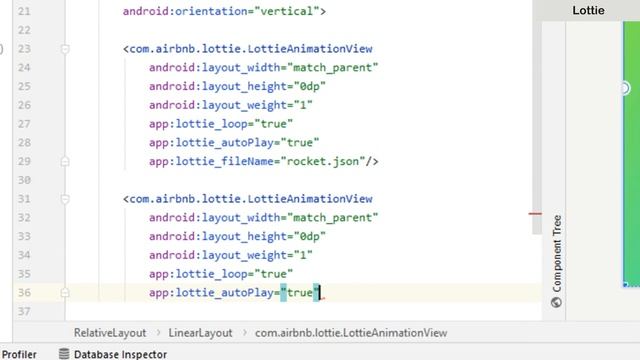Click layout_weight="1" on line 34
The image size is (640, 360).
pos(231,256)
